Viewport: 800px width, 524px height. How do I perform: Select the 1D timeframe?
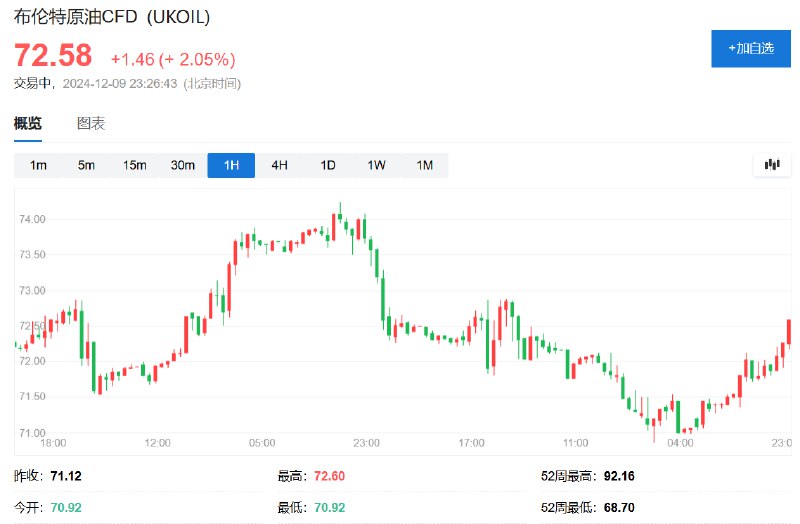point(328,165)
